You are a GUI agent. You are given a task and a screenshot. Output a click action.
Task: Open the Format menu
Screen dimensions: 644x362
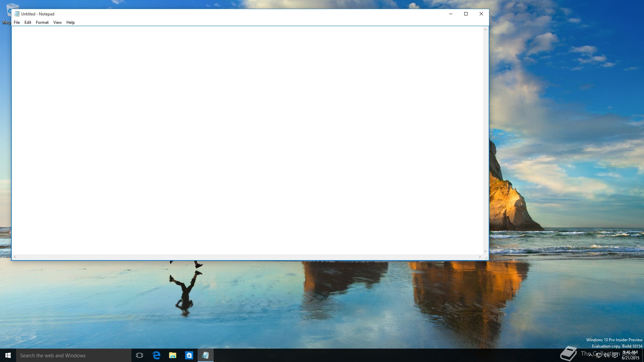(x=42, y=22)
